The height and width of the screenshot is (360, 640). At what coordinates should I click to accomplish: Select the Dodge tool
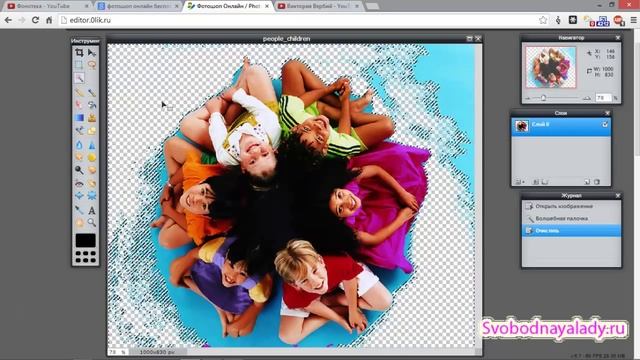pos(79,170)
